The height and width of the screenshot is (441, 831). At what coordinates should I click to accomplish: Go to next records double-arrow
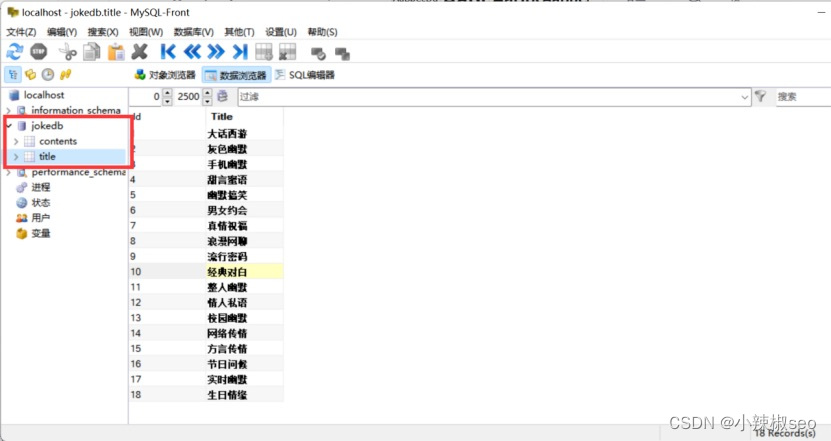tap(216, 52)
